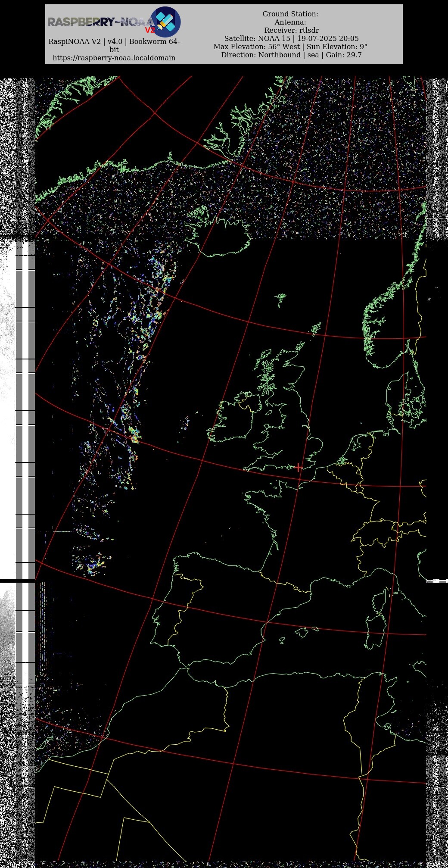This screenshot has height=868, width=448.
Task: Click 'Max Elevation: 56° West | Sun Elevation: 9°' line
Action: [x=290, y=47]
